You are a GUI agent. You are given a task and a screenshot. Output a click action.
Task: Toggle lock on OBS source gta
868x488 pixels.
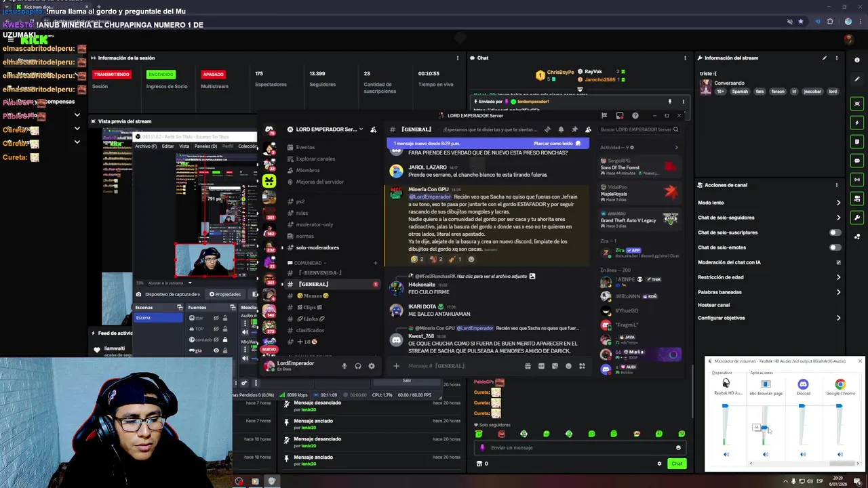coord(225,350)
